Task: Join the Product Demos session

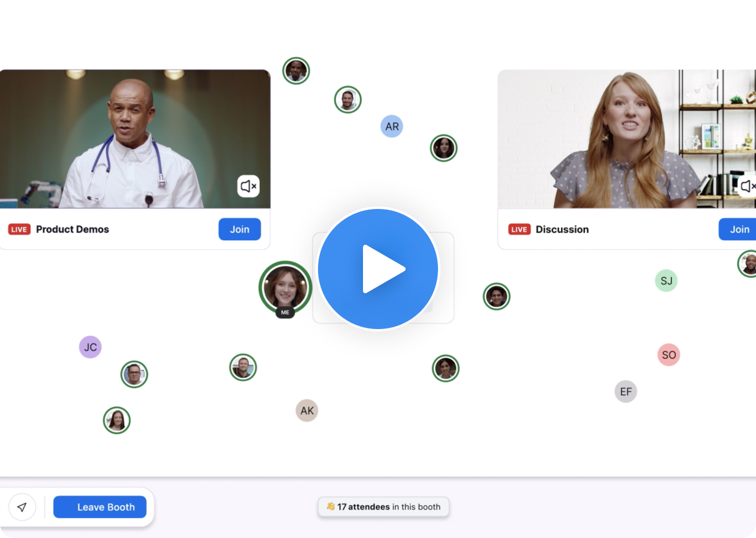Action: click(239, 229)
